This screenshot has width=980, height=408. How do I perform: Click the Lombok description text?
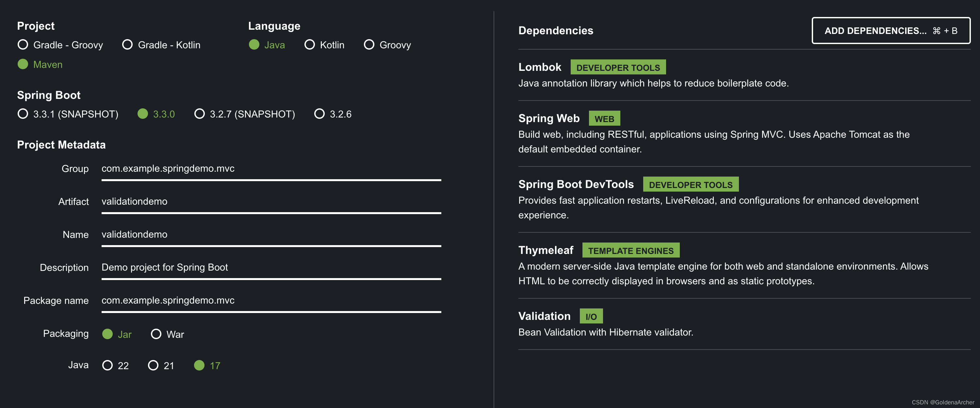pos(653,83)
